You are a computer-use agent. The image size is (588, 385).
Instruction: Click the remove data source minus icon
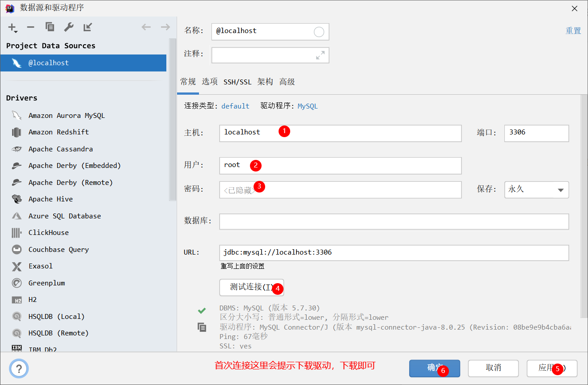tap(30, 27)
